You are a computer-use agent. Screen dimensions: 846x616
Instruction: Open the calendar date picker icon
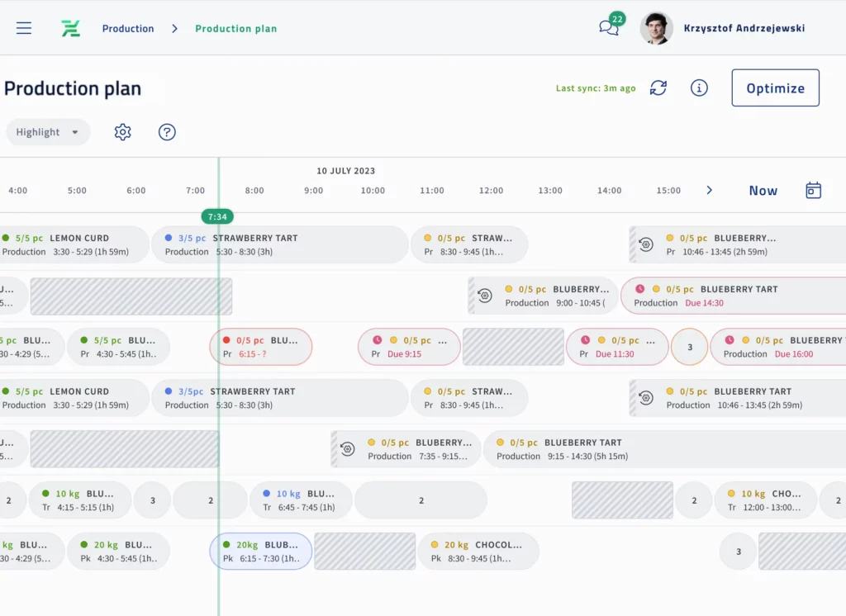coord(813,191)
